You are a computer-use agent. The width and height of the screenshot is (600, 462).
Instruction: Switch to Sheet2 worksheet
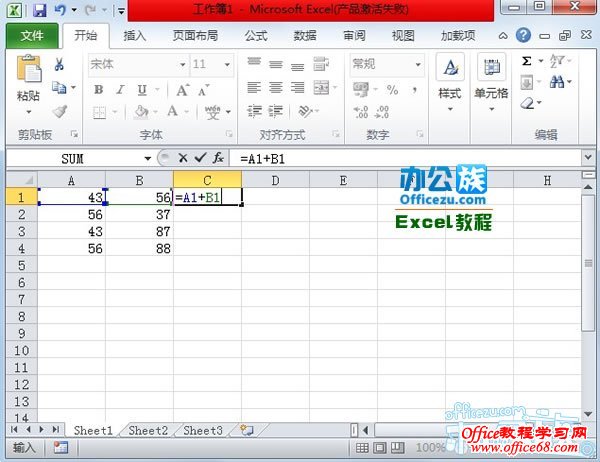(148, 431)
